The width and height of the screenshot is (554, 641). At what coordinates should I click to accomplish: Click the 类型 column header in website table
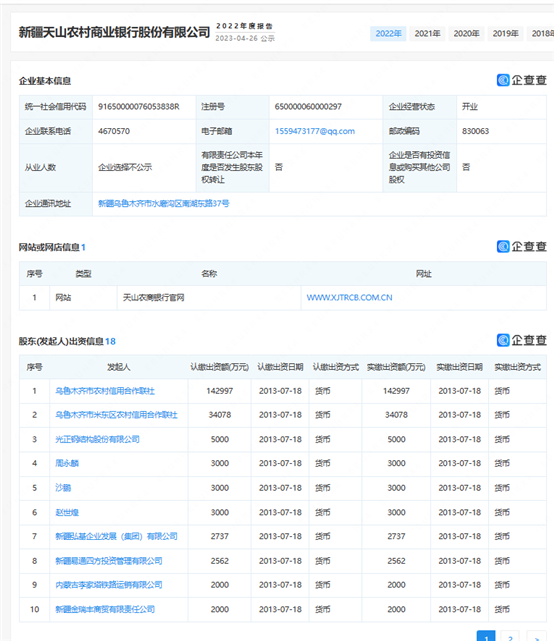coord(83,274)
